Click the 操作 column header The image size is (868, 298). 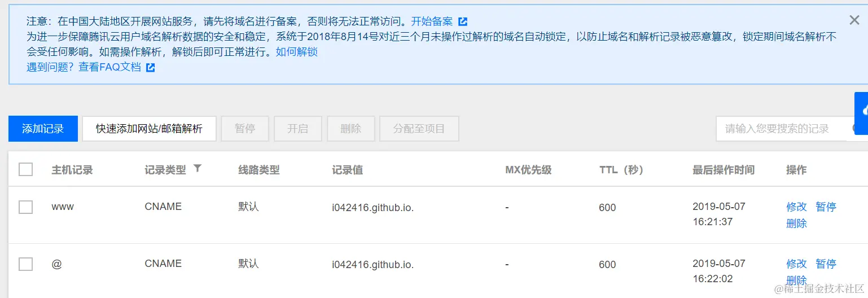point(796,170)
